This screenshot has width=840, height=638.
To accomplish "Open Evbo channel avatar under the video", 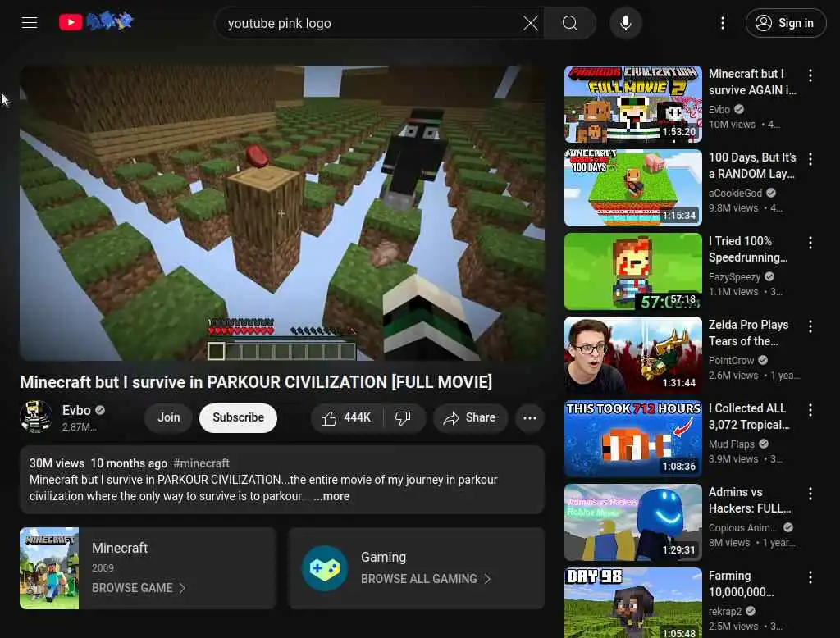I will click(x=36, y=417).
